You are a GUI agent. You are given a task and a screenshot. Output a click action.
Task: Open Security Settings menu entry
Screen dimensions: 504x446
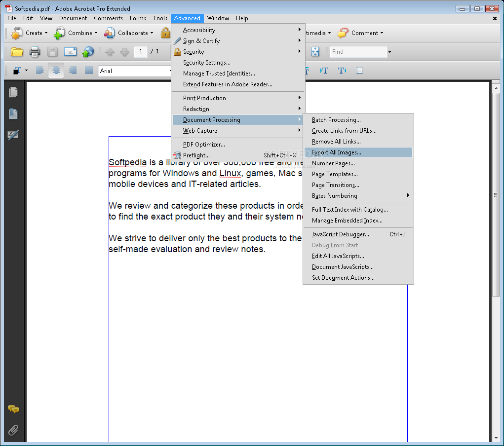[238, 63]
